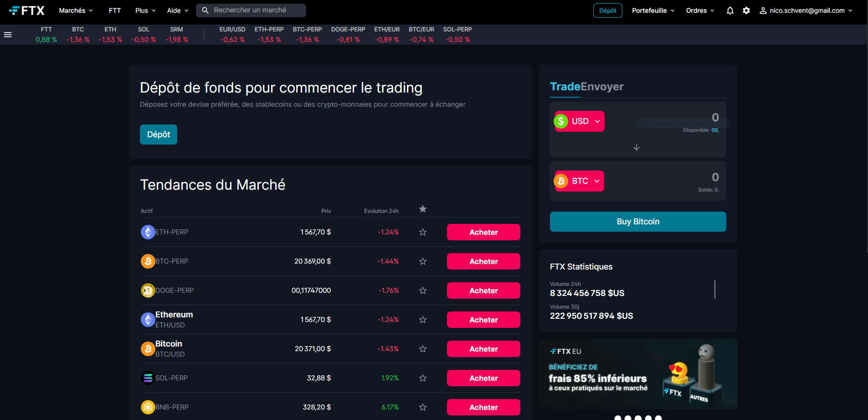The height and width of the screenshot is (420, 868).
Task: Click the Ethereum ETH/USD coin icon
Action: (148, 320)
